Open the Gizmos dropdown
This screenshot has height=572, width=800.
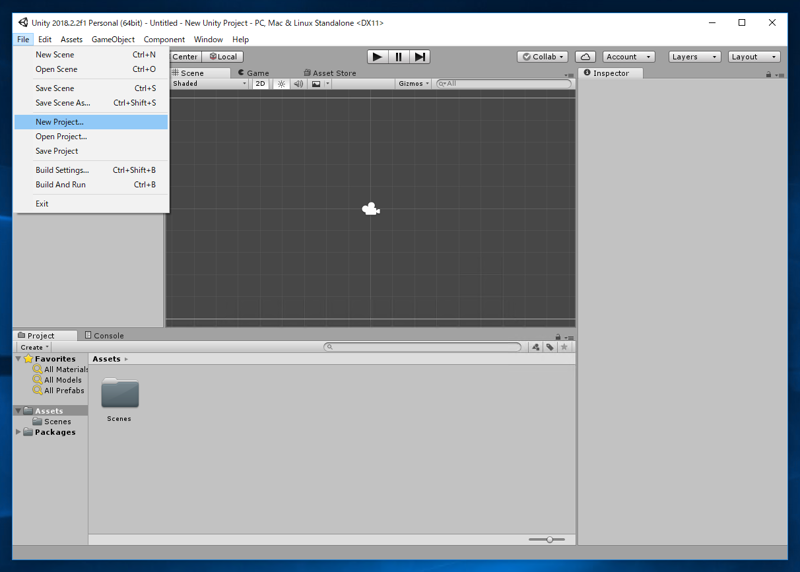click(x=413, y=84)
